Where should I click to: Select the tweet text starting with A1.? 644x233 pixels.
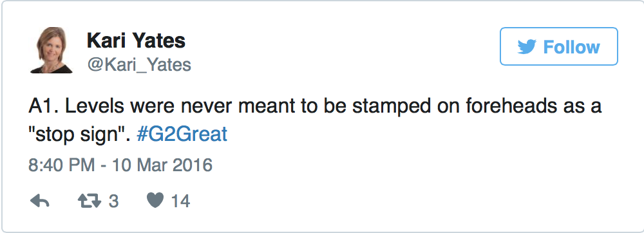[315, 120]
